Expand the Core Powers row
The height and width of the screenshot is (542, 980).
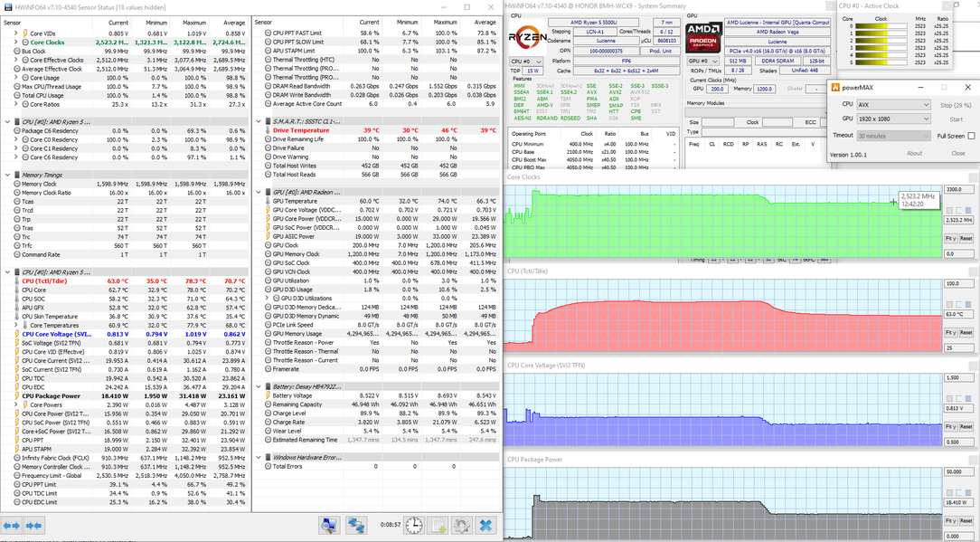pos(15,405)
